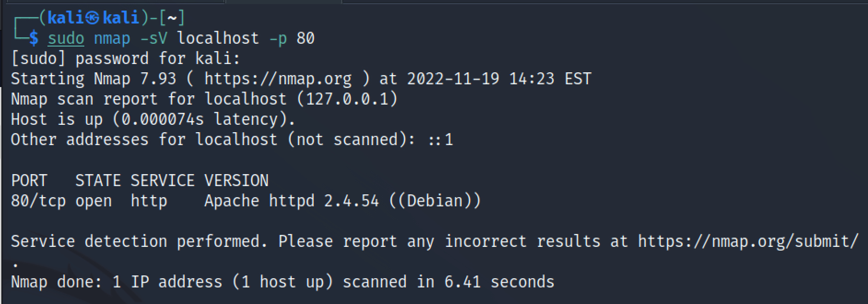The width and height of the screenshot is (868, 304).
Task: Click the Kali skull symbol in the prompt
Action: [x=93, y=18]
